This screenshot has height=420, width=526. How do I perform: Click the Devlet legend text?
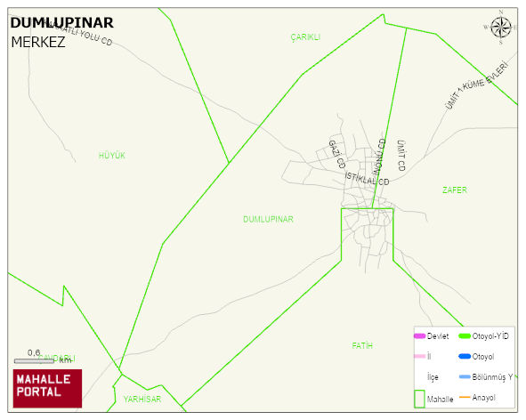point(438,336)
